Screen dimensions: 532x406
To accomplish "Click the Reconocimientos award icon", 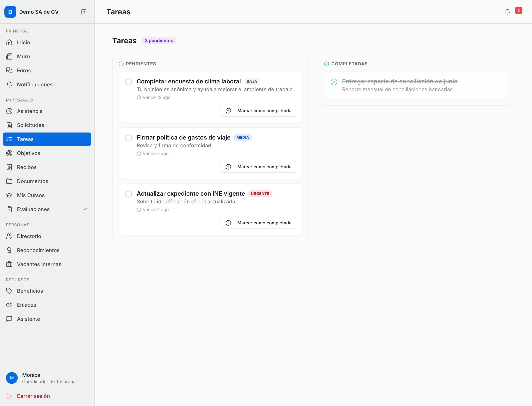I will [9, 250].
